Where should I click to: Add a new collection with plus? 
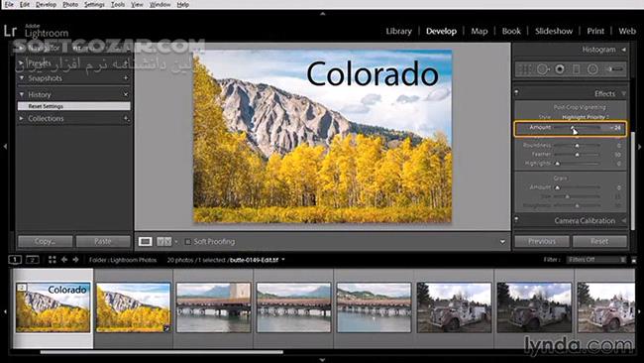coord(126,118)
